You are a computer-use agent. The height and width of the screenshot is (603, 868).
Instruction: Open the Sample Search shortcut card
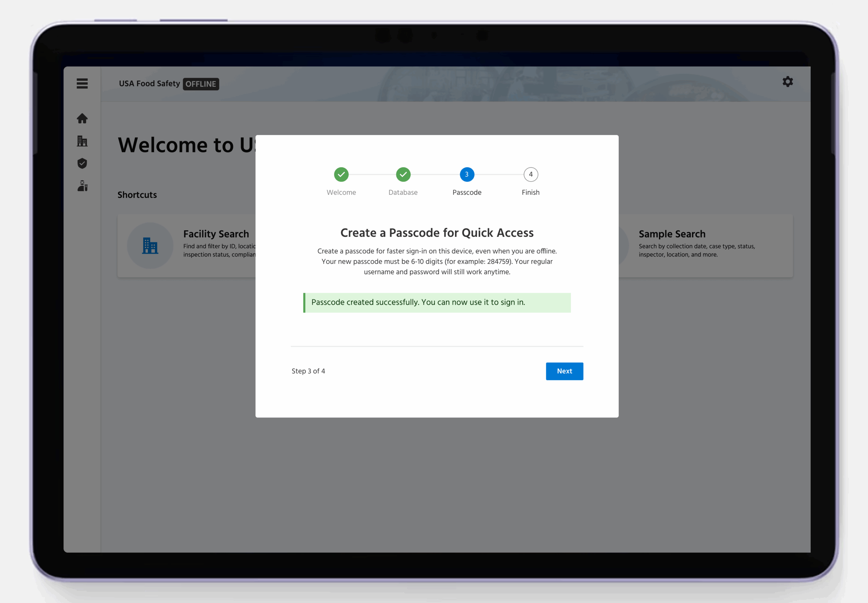point(705,246)
